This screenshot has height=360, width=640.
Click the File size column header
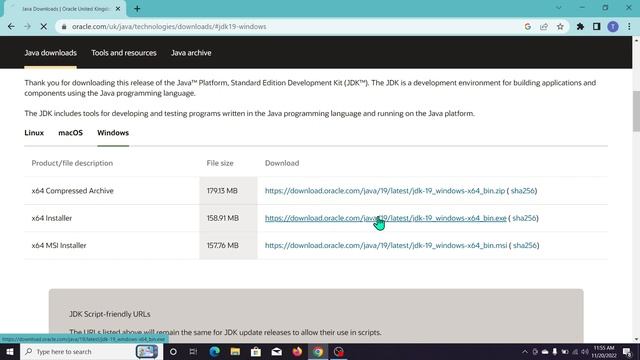[220, 163]
